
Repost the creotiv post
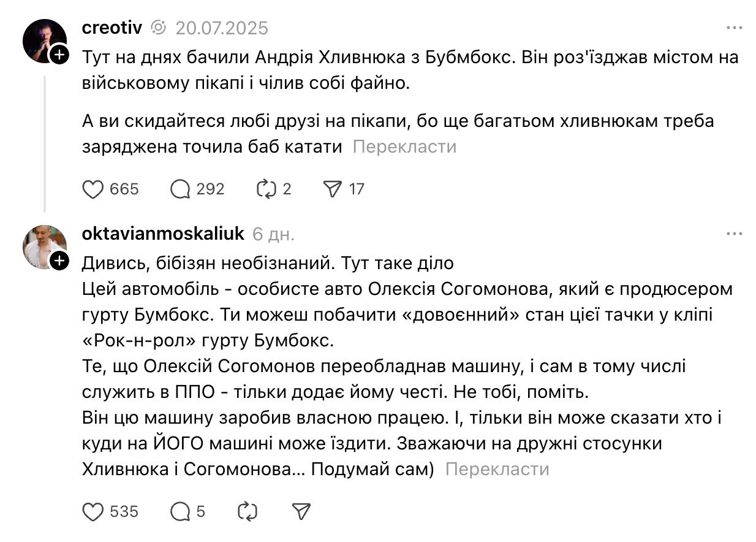tap(267, 189)
